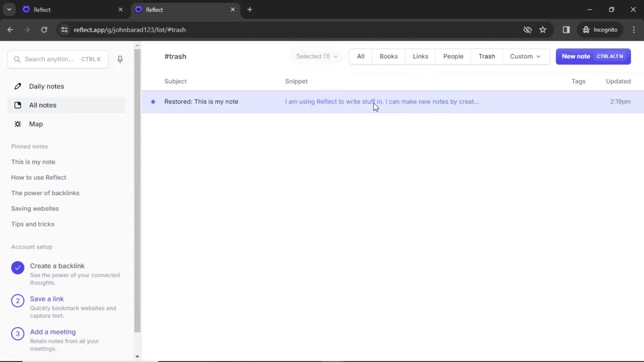
Task: Toggle the browser bookmark star
Action: 543,29
